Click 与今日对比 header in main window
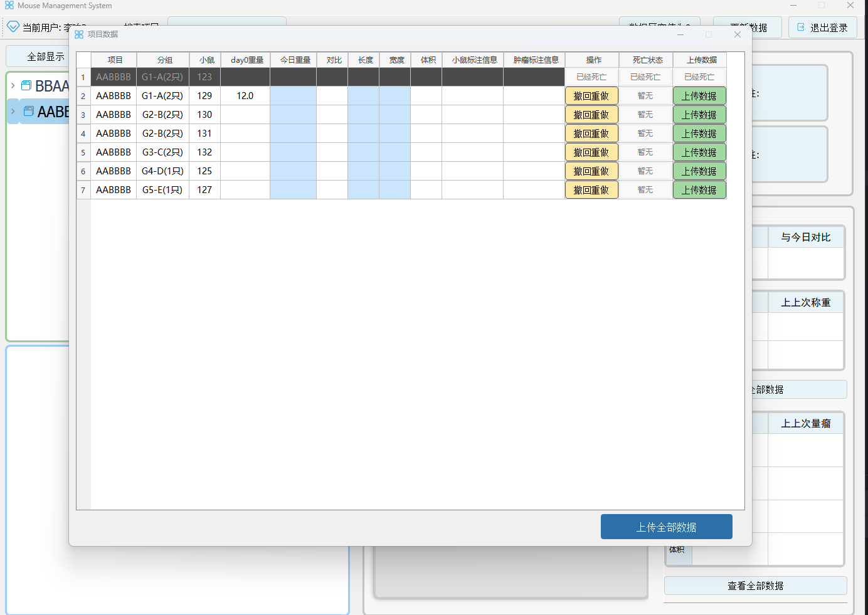 (x=806, y=237)
